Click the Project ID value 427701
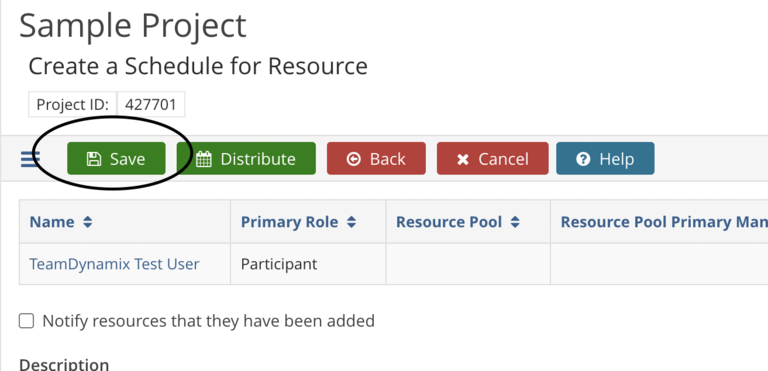 coord(151,104)
